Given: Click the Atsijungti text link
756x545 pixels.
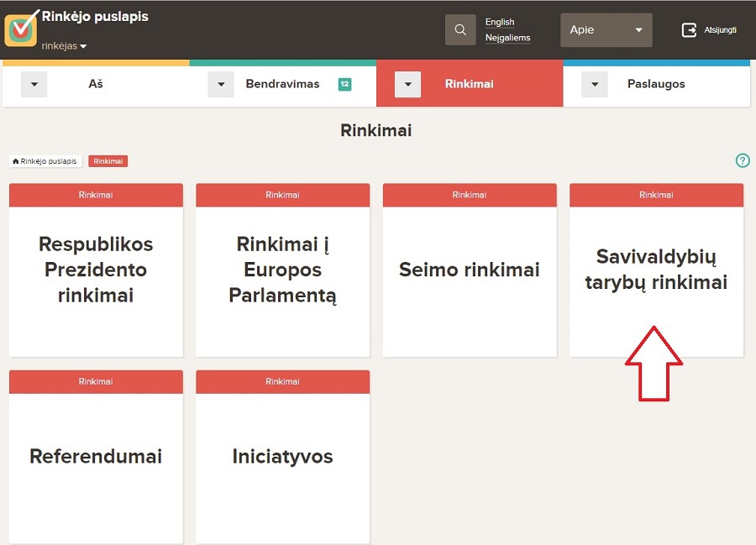Looking at the screenshot, I should pos(720,30).
